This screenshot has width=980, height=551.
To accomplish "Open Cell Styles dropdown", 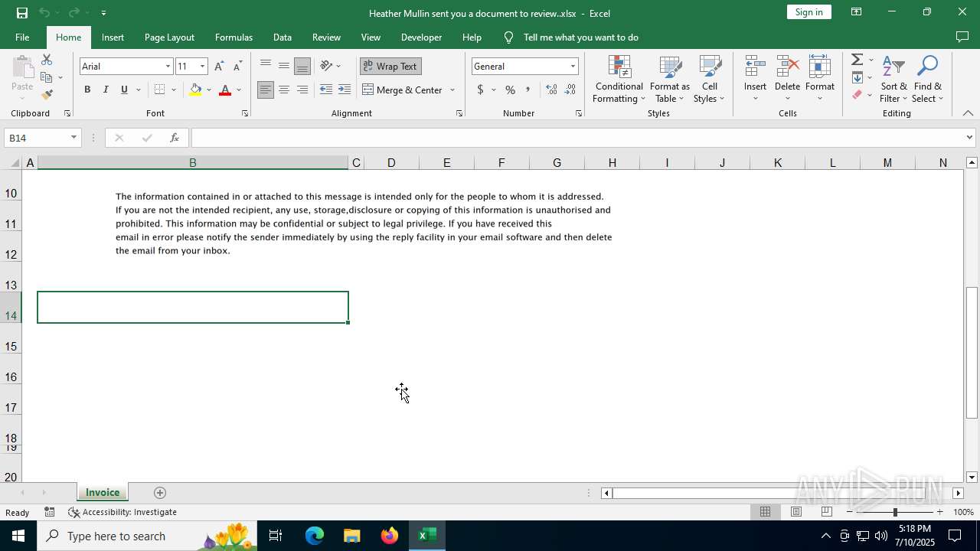I will pyautogui.click(x=710, y=79).
